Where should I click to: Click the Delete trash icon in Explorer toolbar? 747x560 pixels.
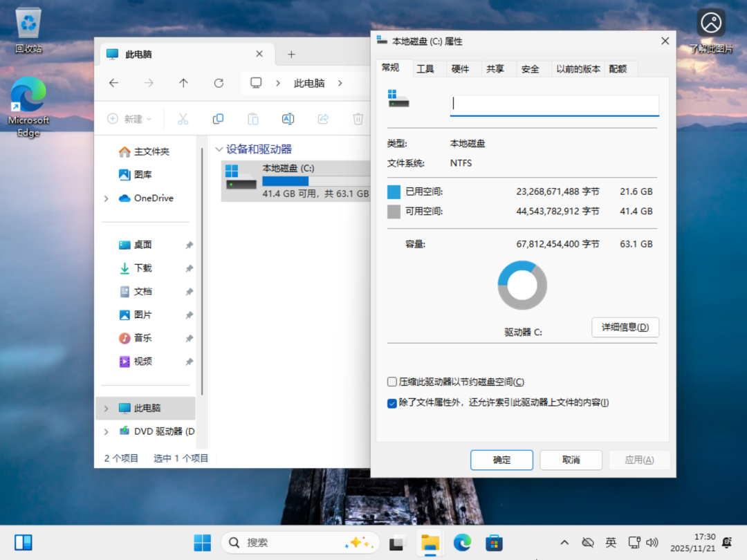[x=358, y=119]
